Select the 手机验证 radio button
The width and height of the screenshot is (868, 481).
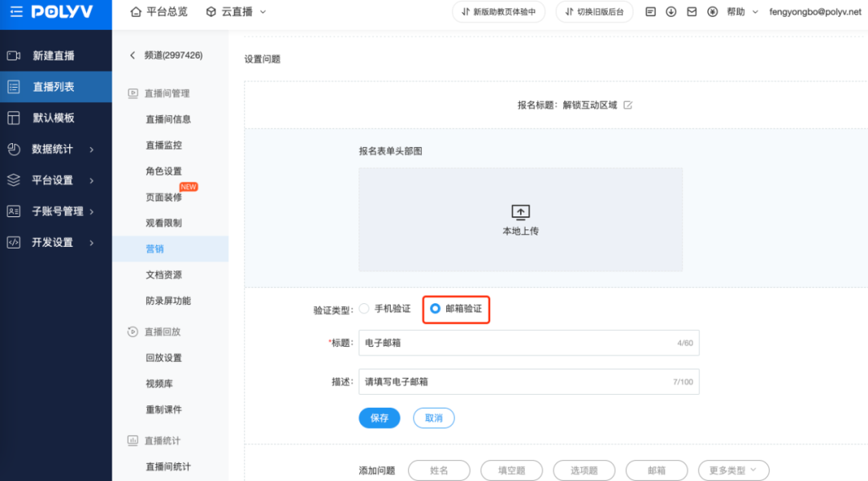[x=363, y=308]
